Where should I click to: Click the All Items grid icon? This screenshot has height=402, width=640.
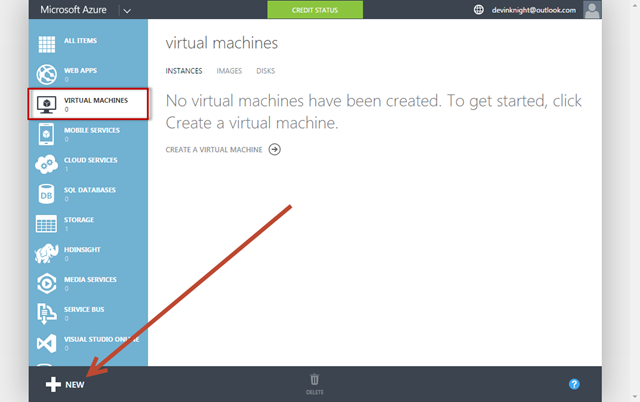pos(46,44)
